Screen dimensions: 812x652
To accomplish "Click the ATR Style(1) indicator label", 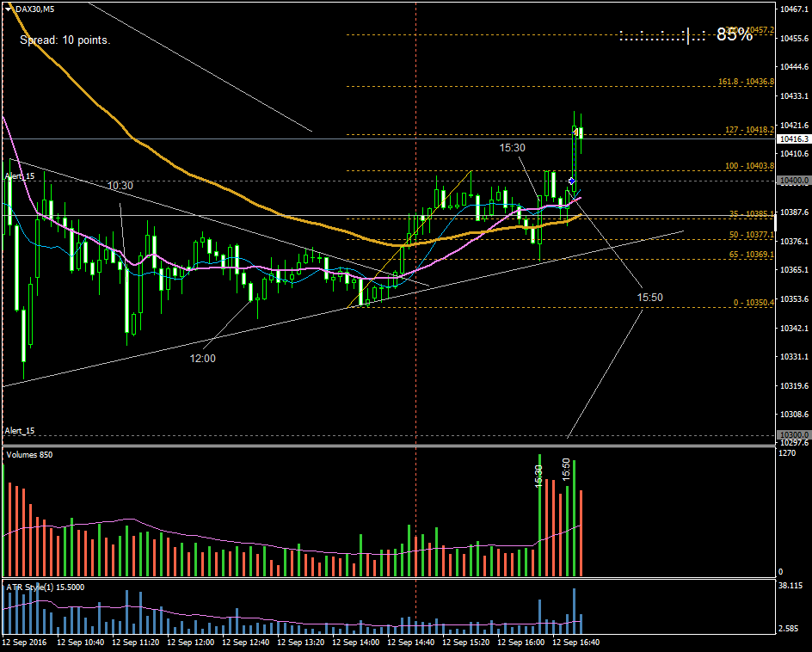I will pyautogui.click(x=45, y=587).
